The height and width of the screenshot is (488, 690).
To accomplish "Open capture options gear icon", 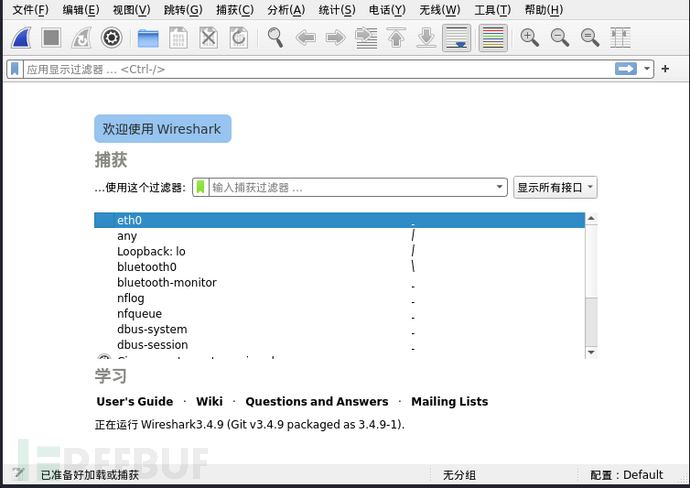I will [111, 37].
